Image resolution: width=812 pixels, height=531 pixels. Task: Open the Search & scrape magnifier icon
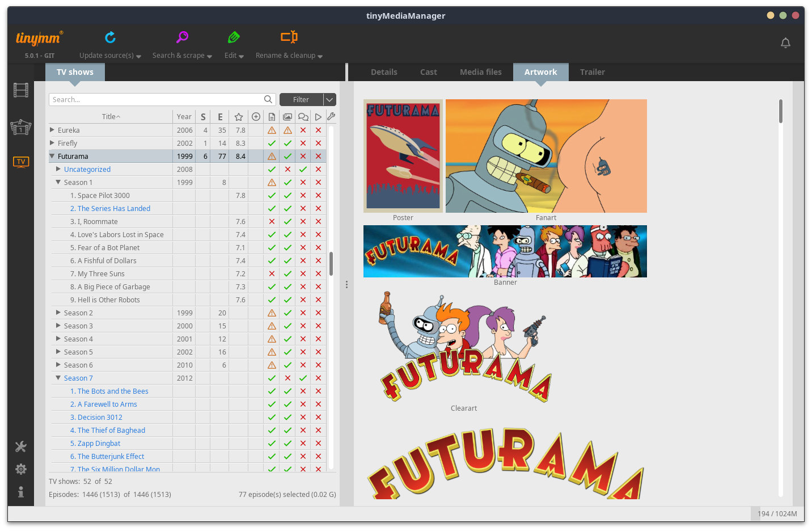pos(182,37)
